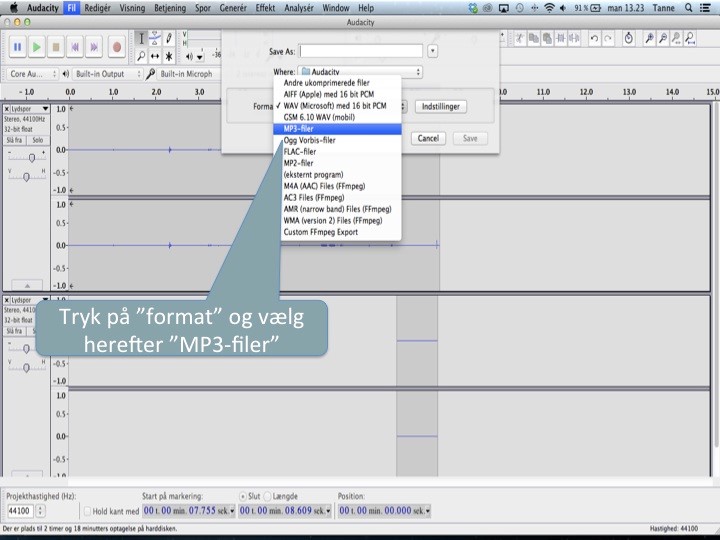Screen dimensions: 720x540
Task: Click Cancel in the save dialog
Action: click(x=428, y=138)
